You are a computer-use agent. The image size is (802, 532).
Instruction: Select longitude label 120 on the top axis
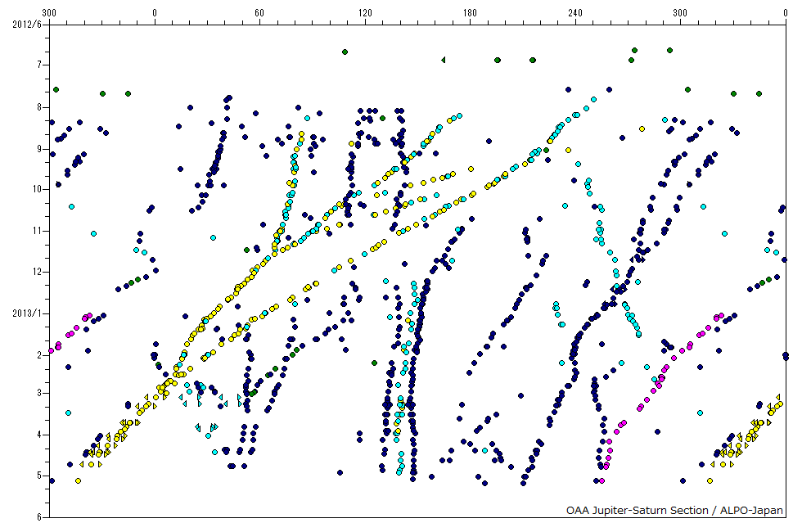click(x=365, y=13)
